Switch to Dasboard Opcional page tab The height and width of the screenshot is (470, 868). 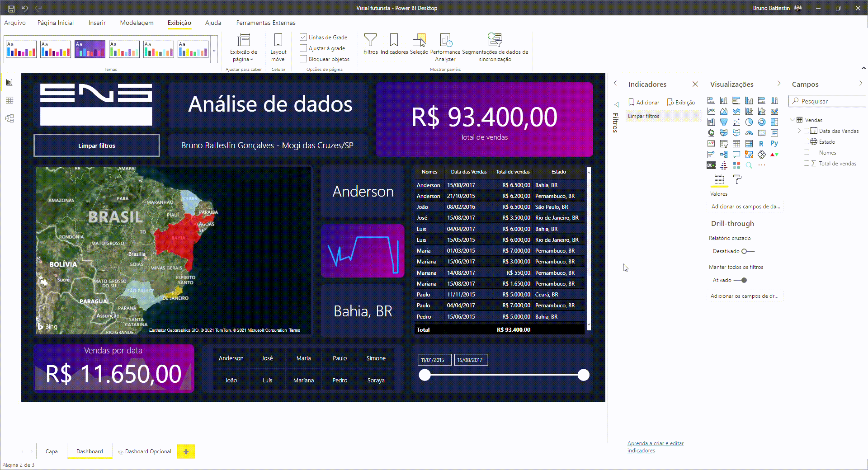click(145, 451)
